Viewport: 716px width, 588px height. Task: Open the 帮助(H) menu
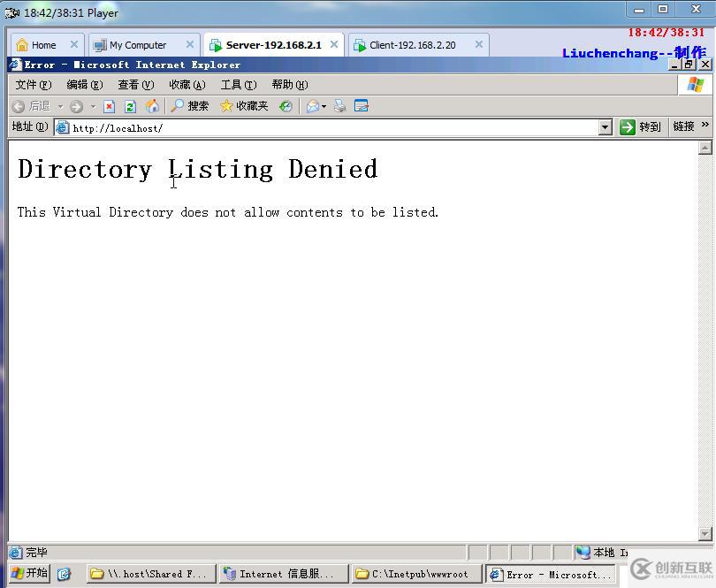tap(290, 85)
